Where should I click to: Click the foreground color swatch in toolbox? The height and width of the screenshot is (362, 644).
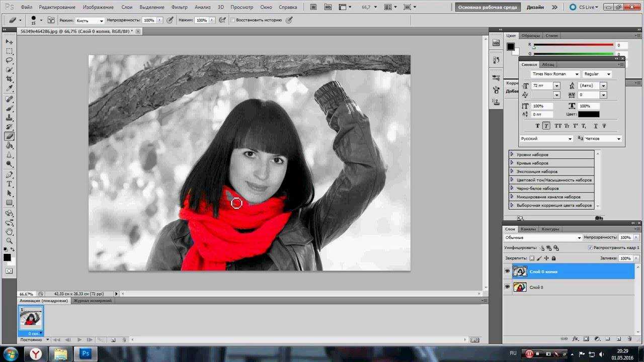[x=7, y=257]
